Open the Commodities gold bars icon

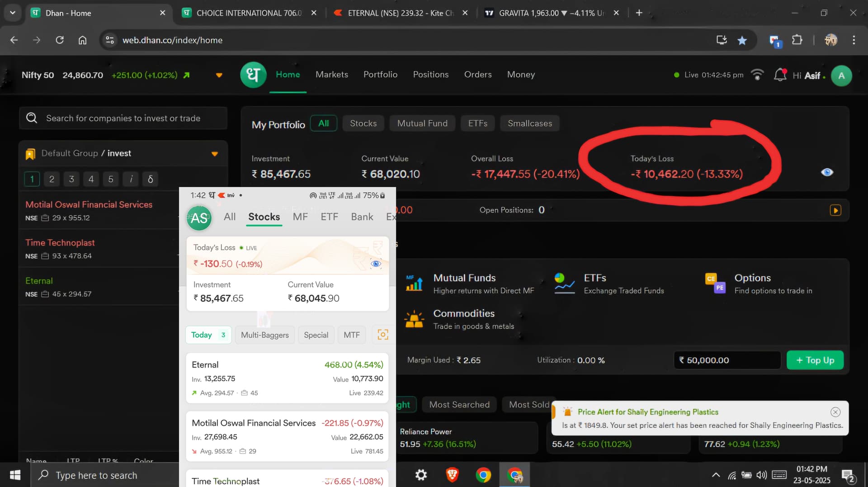[414, 319]
